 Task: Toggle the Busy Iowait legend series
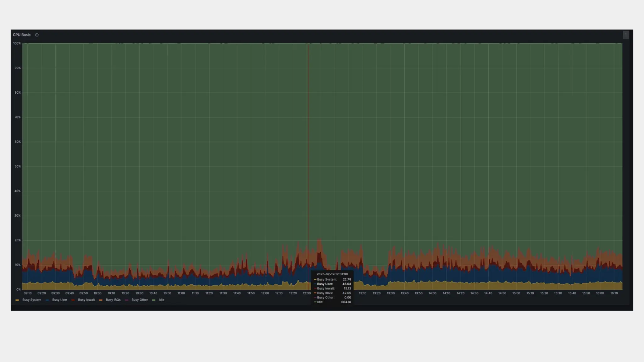click(86, 300)
